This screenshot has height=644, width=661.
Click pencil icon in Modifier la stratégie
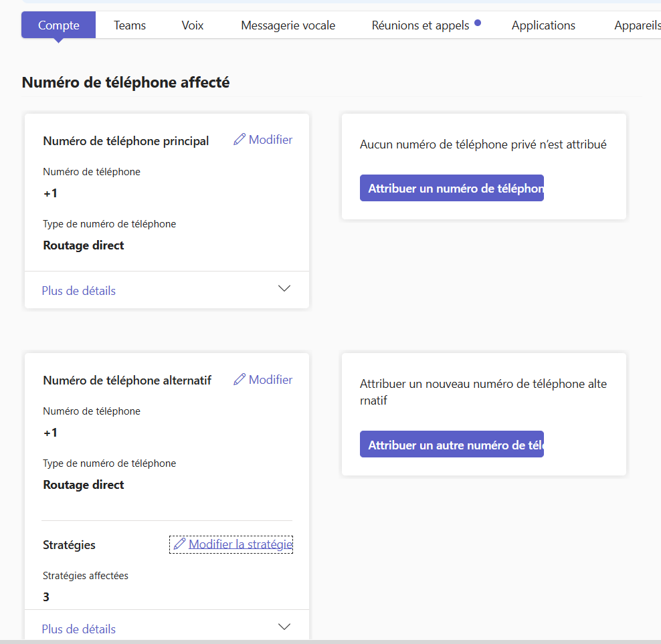[179, 544]
